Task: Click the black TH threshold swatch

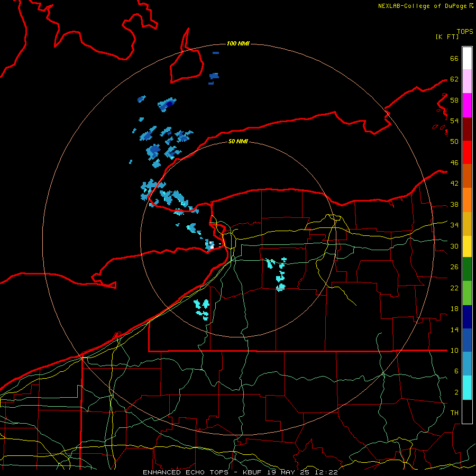Action: point(467,411)
